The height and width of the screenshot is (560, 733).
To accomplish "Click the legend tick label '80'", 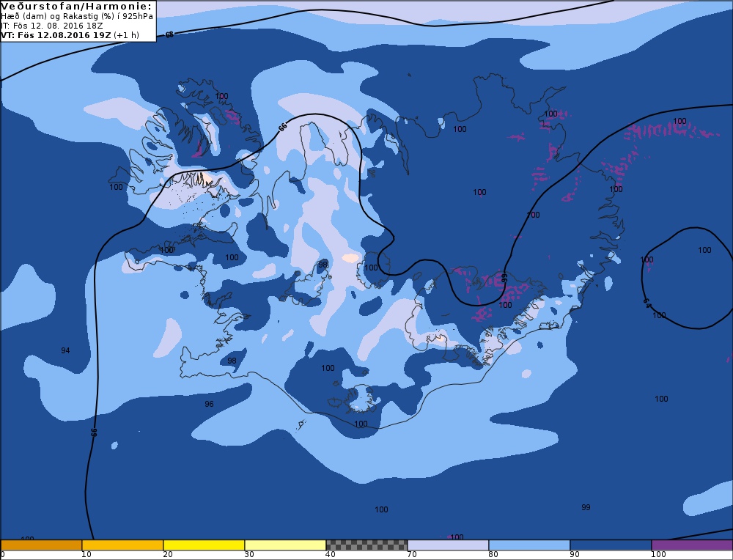I will (493, 555).
